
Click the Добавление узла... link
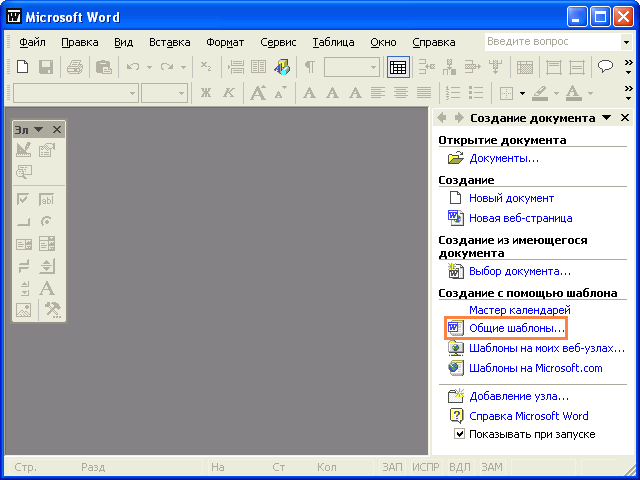tap(519, 396)
